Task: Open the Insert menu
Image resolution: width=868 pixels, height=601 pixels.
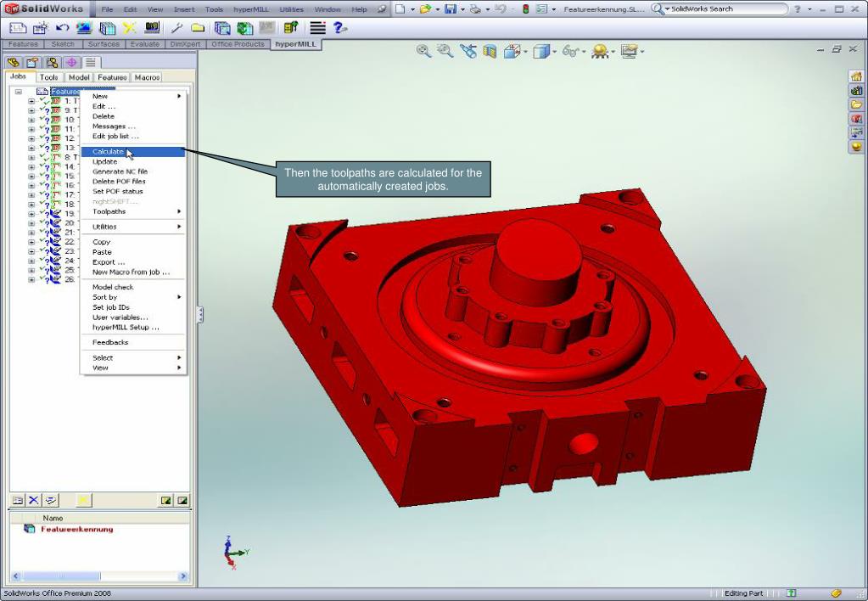Action: point(184,9)
